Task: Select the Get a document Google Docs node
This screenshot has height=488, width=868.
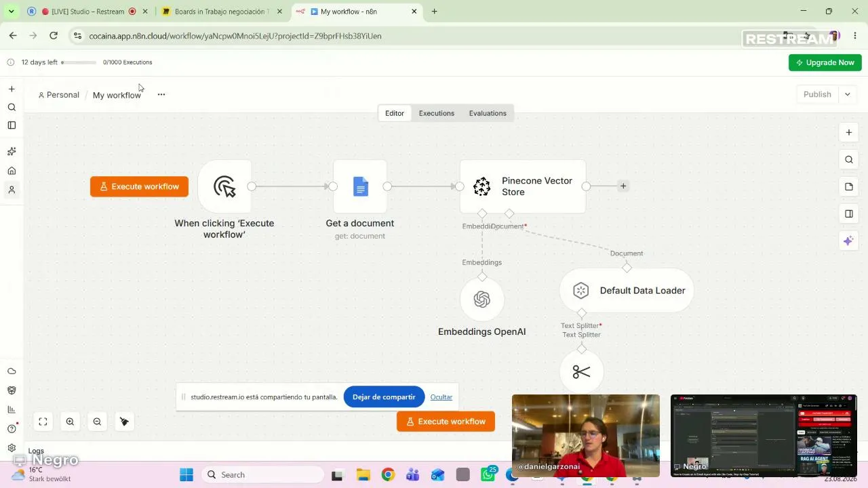Action: click(360, 186)
